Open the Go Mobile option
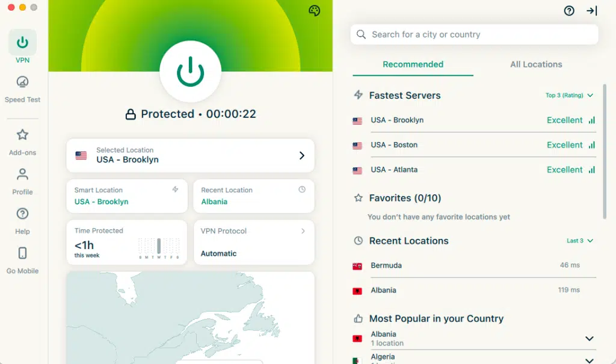616x364 pixels. [x=22, y=261]
